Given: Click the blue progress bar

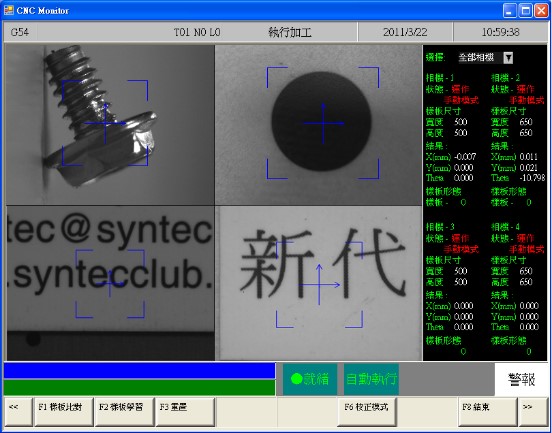Looking at the screenshot, I should 139,371.
